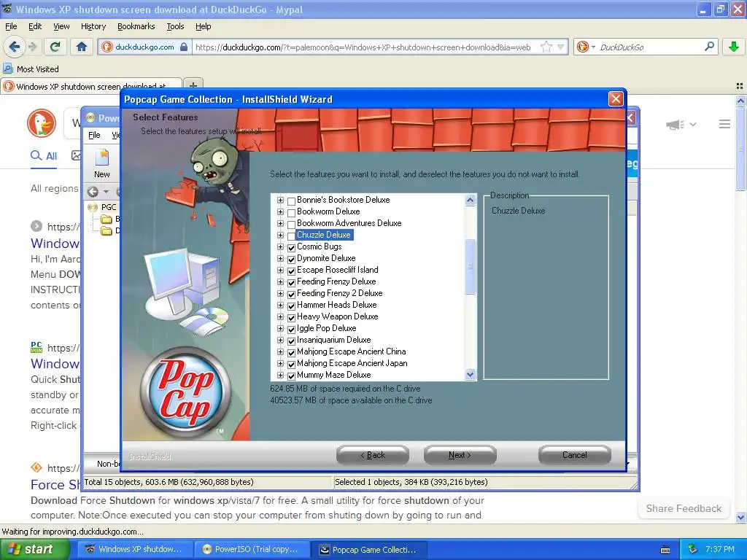747x560 pixels.
Task: Expand the Insaniquarium Deluxe node
Action: [x=280, y=340]
